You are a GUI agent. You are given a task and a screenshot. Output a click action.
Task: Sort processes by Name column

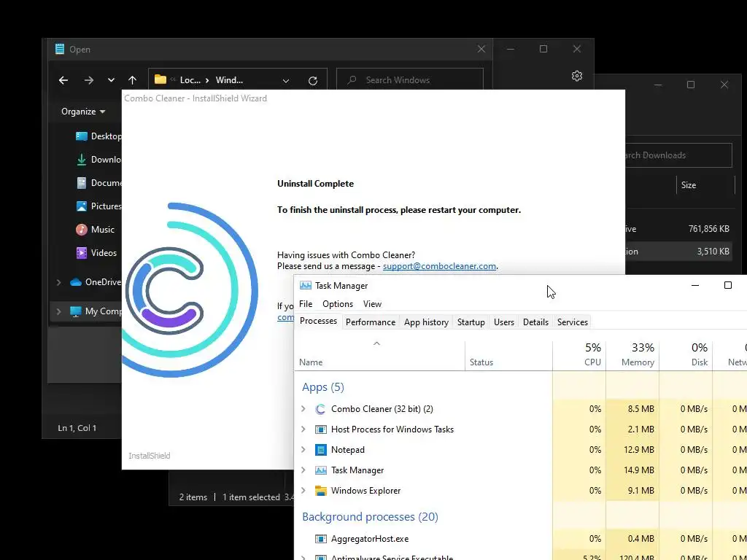point(379,354)
